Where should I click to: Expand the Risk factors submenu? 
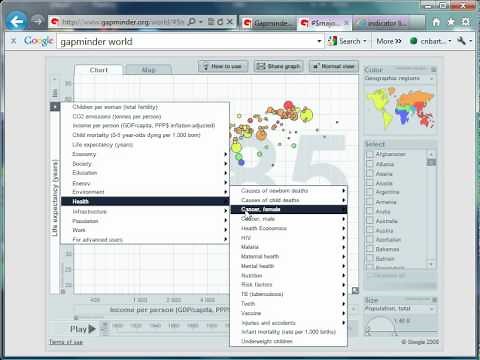[289, 285]
